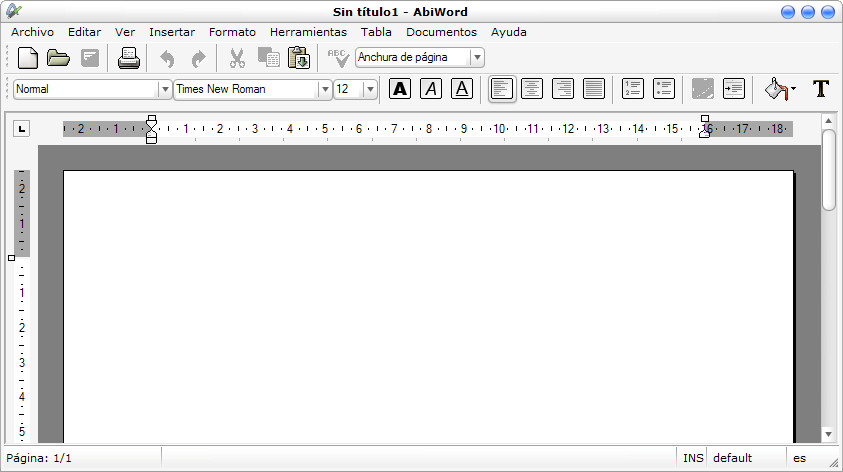Click the large T font icon
The image size is (843, 472).
(821, 89)
